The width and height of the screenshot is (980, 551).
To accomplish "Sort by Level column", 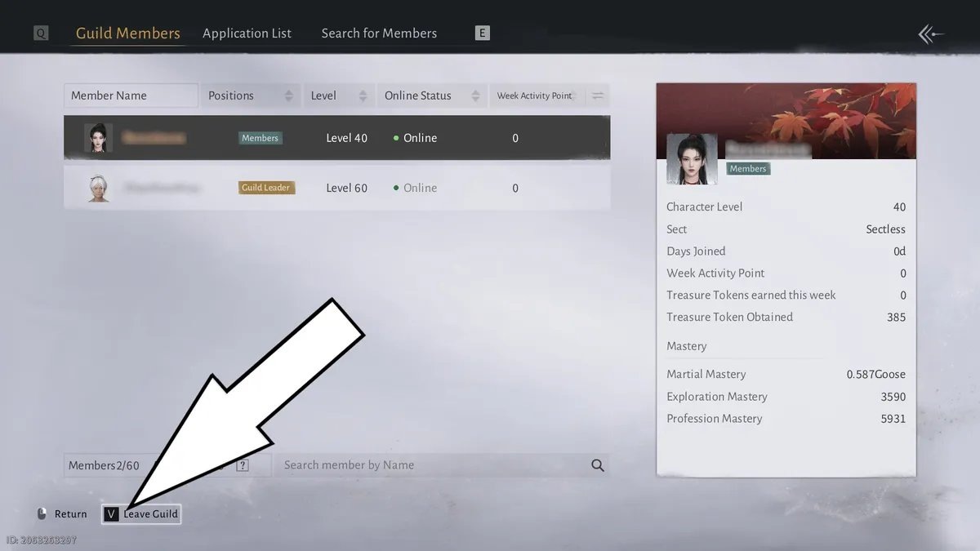I will 339,96.
